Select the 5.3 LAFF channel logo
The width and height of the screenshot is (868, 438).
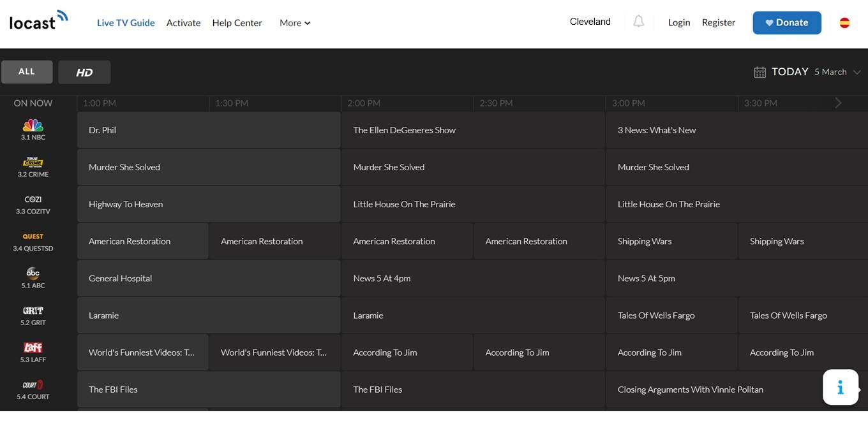(x=33, y=348)
